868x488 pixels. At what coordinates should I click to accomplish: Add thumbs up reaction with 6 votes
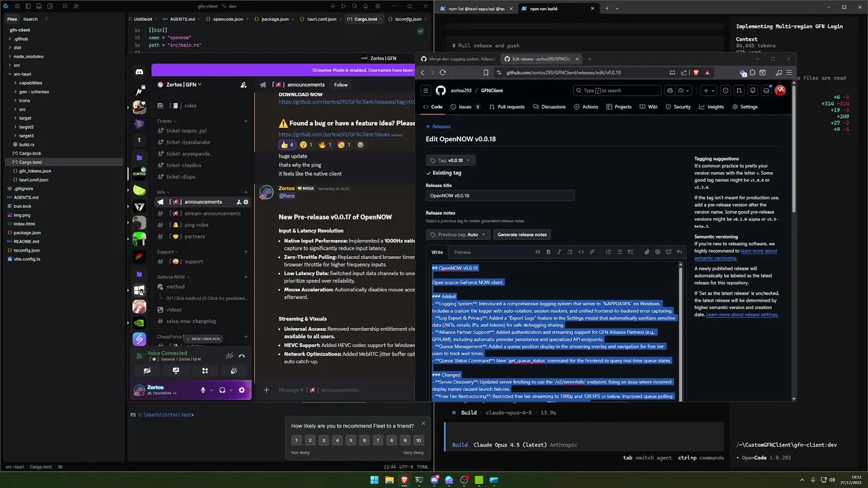(x=288, y=144)
